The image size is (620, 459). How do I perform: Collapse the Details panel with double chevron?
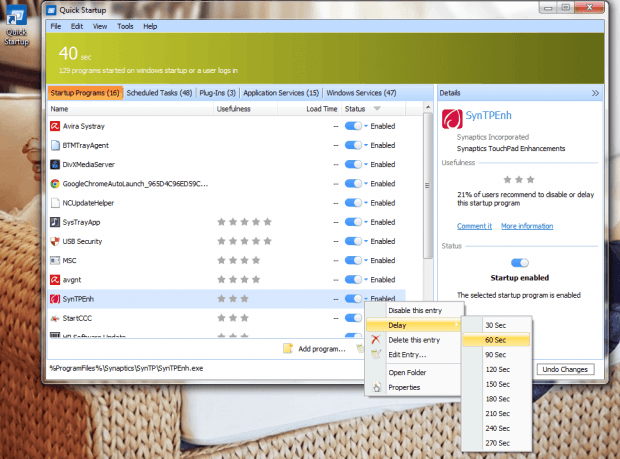point(595,93)
